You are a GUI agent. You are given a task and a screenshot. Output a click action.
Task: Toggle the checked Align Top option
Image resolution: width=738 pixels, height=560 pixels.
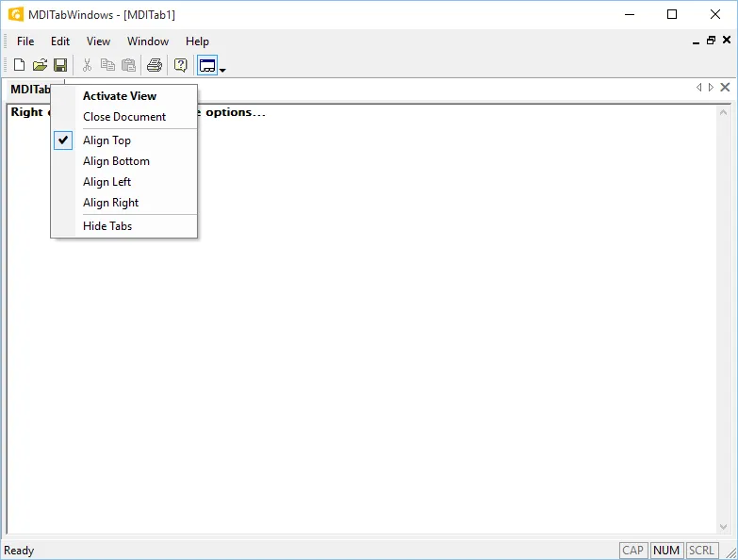coord(124,140)
